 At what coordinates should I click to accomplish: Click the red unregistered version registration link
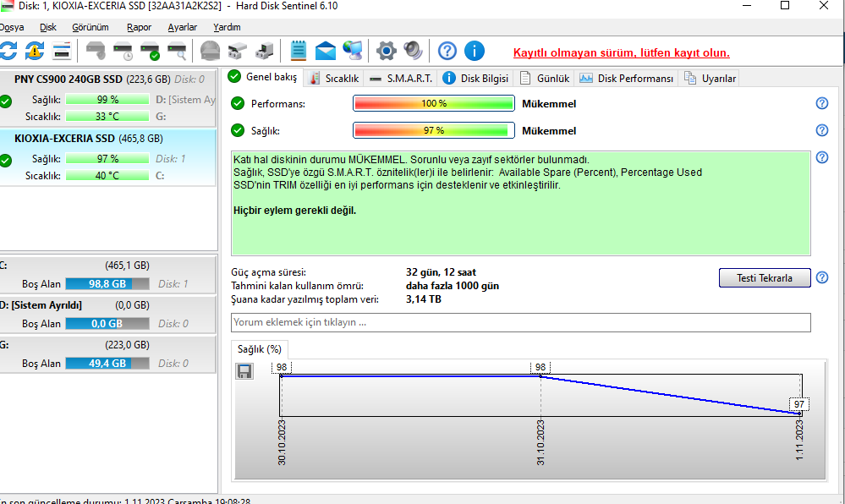tap(622, 52)
